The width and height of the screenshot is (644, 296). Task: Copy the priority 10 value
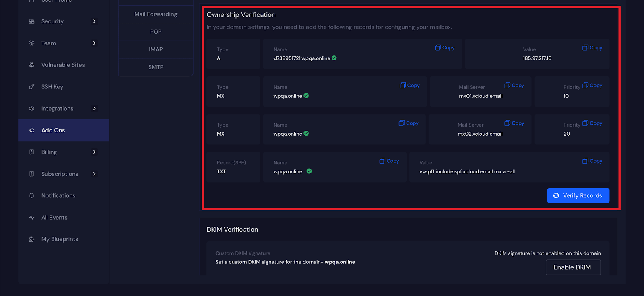click(x=592, y=86)
